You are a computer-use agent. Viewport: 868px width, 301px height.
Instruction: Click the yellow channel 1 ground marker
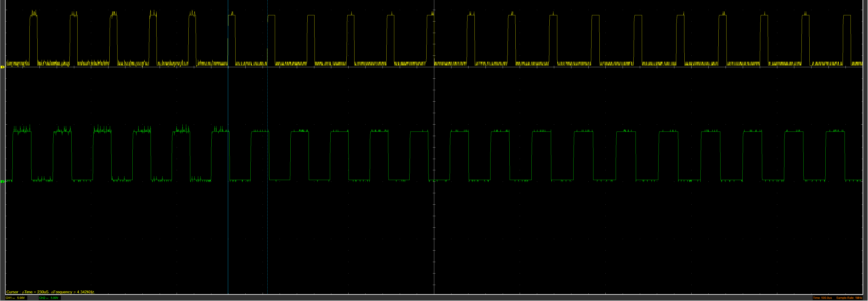click(x=3, y=67)
